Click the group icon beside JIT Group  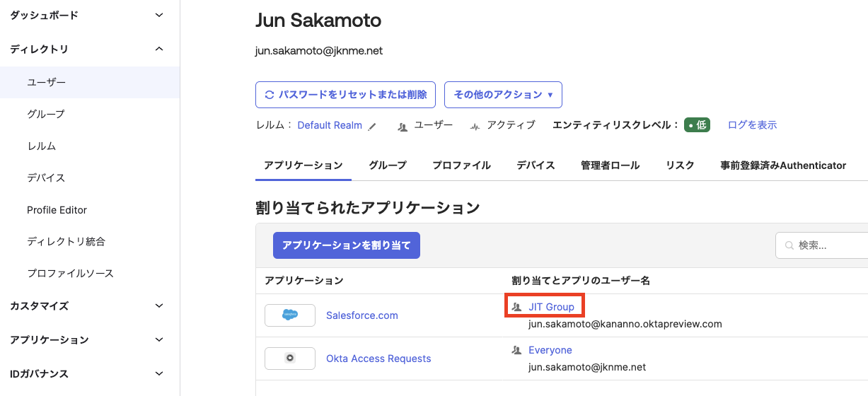(x=516, y=307)
